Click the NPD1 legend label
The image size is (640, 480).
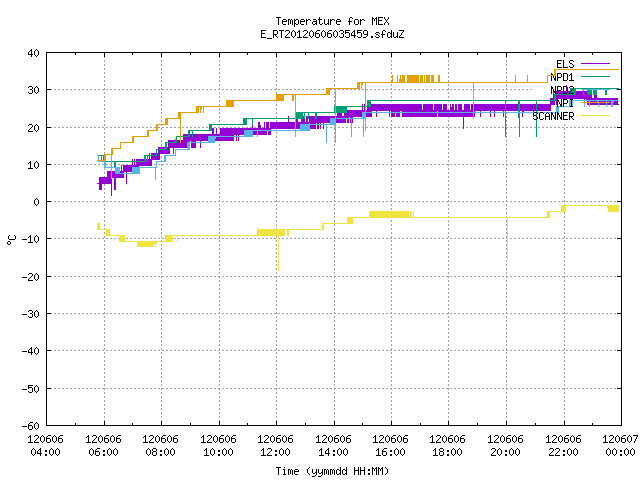tap(562, 77)
